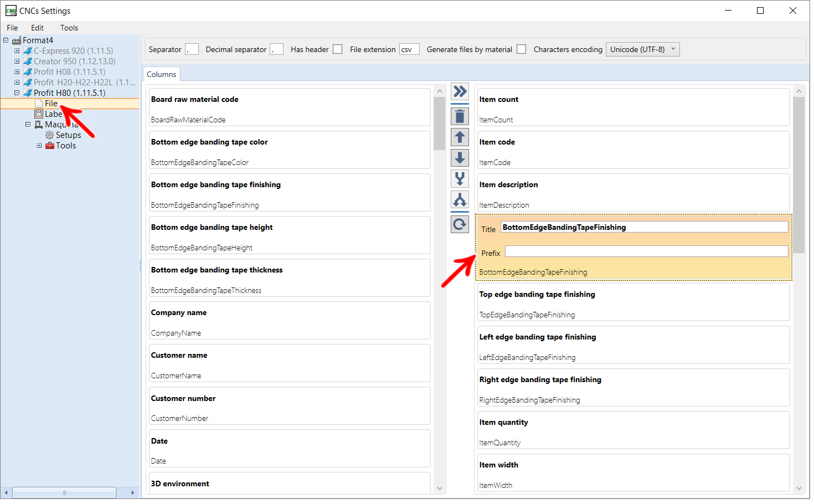The height and width of the screenshot is (504, 814).
Task: Toggle the Has header checkbox
Action: pyautogui.click(x=337, y=49)
